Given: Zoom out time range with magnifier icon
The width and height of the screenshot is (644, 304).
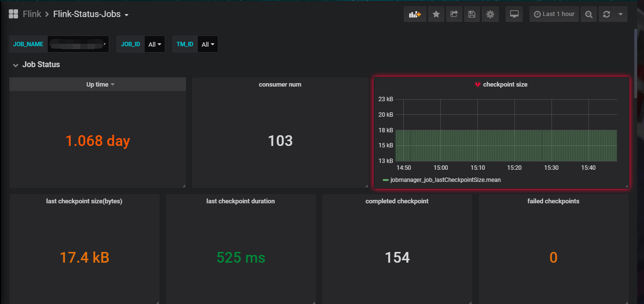Looking at the screenshot, I should [588, 14].
